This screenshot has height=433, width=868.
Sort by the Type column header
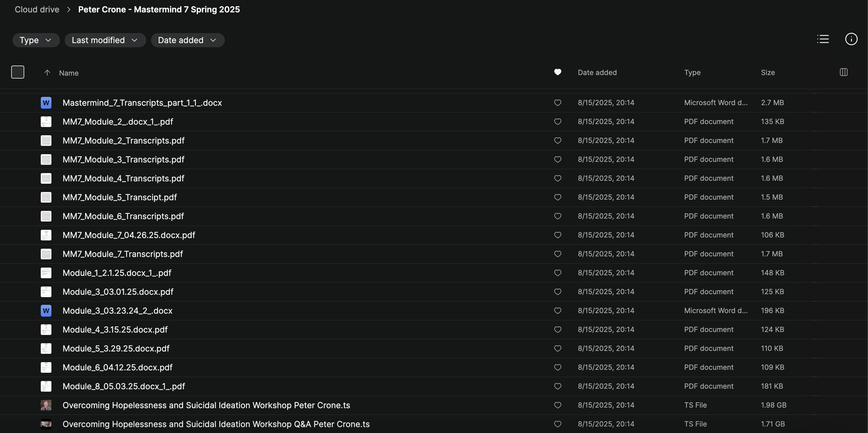692,72
